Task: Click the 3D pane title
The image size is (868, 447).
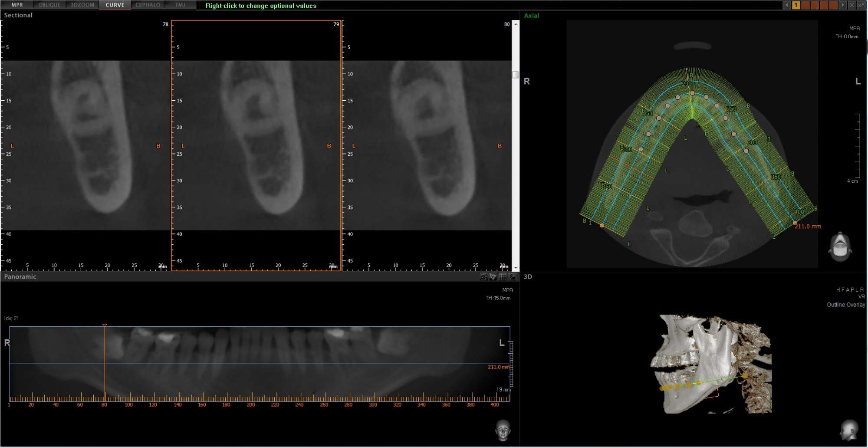Action: [x=528, y=277]
